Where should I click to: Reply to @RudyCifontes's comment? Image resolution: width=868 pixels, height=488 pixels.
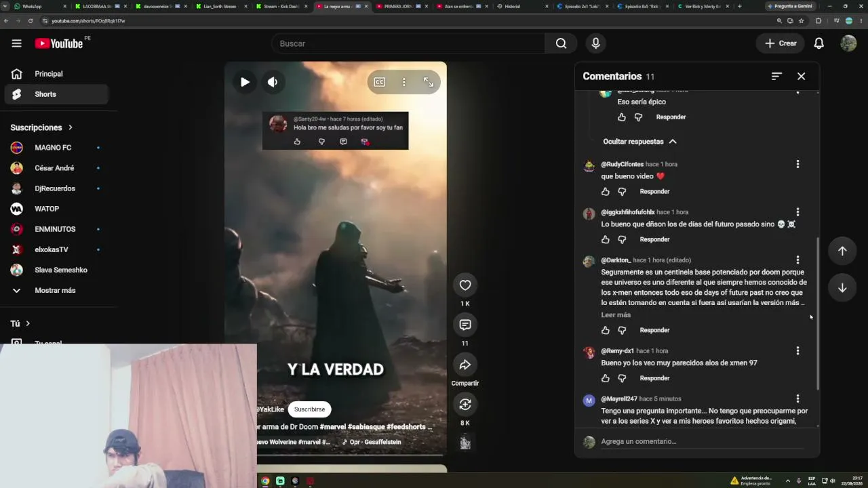coord(654,192)
